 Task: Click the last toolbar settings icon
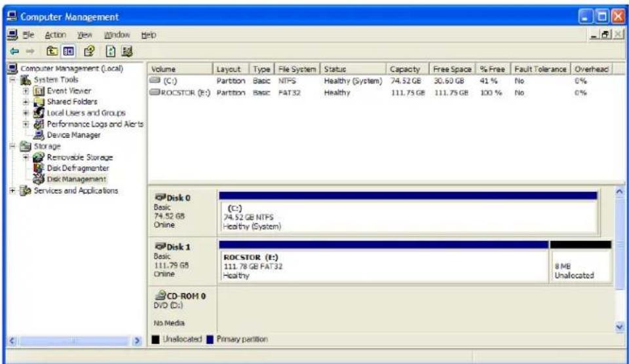pyautogui.click(x=127, y=51)
